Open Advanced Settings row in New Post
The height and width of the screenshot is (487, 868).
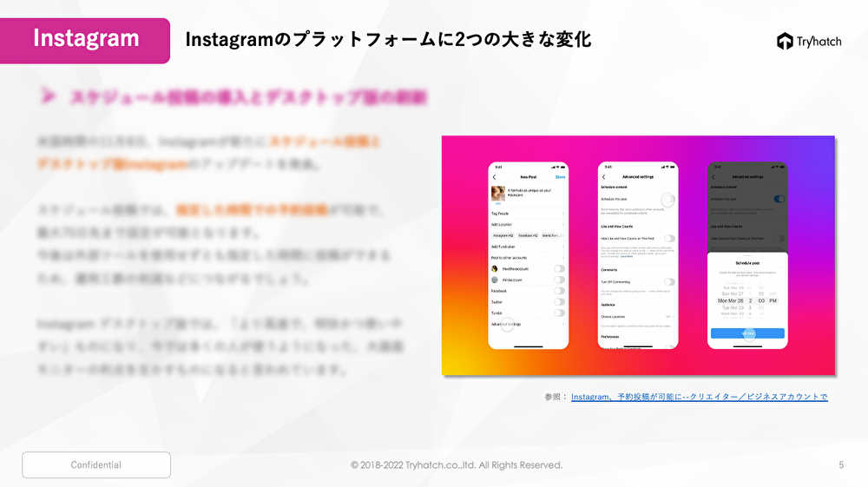(528, 325)
